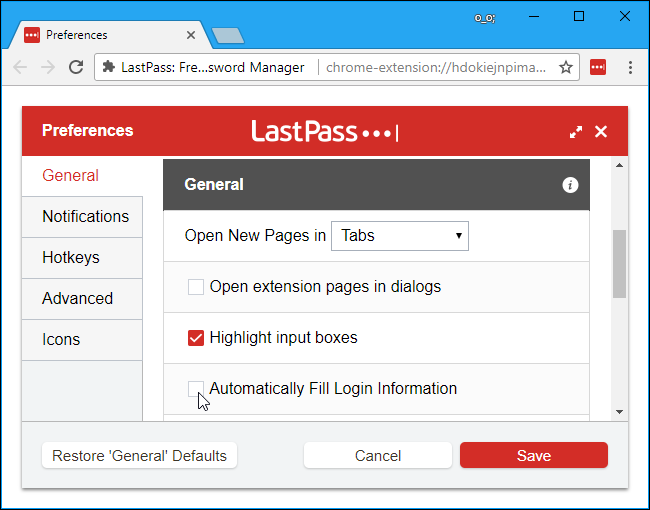
Task: Close the Preferences browser tab
Action: click(191, 35)
